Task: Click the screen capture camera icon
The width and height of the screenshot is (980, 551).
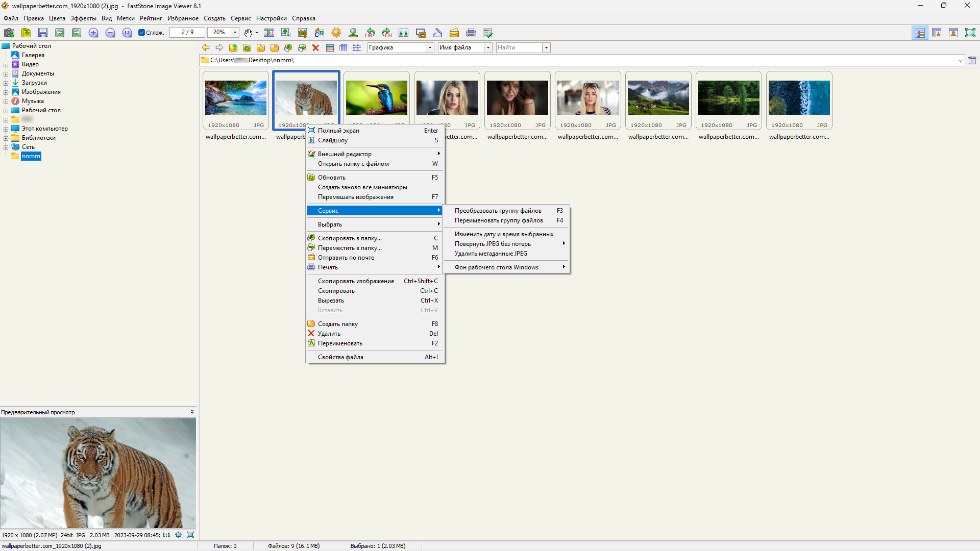Action: pos(9,33)
